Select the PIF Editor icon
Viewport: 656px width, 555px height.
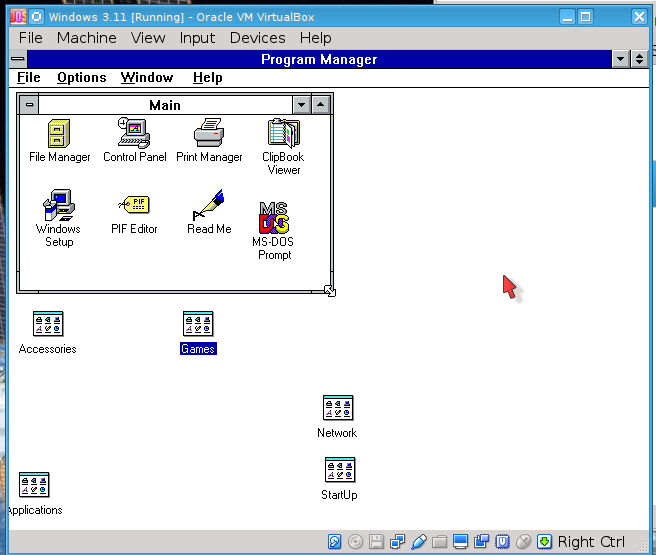point(134,205)
